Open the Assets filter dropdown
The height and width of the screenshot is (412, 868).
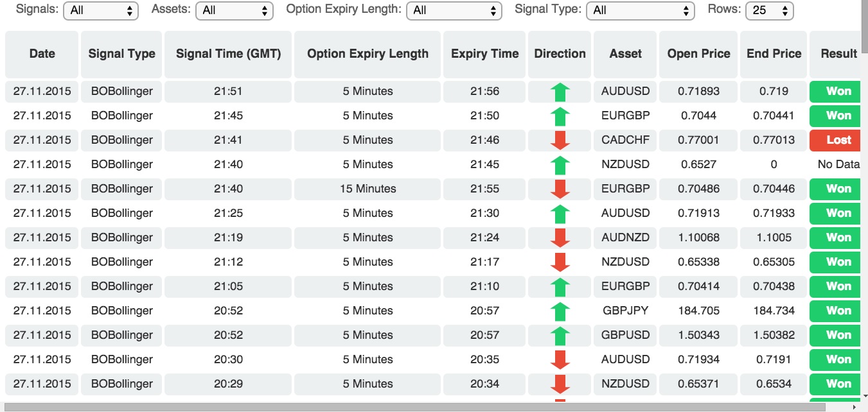tap(235, 10)
